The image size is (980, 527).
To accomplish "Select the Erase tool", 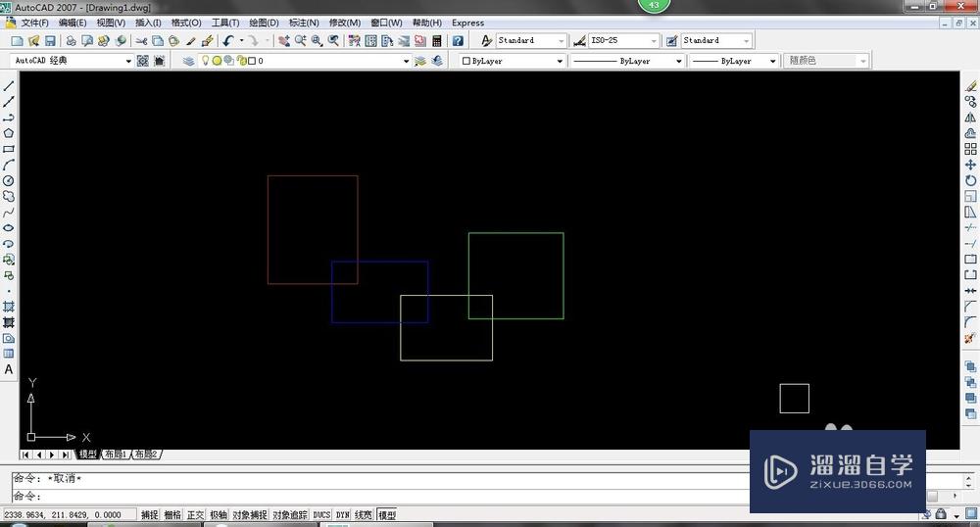I will click(970, 85).
